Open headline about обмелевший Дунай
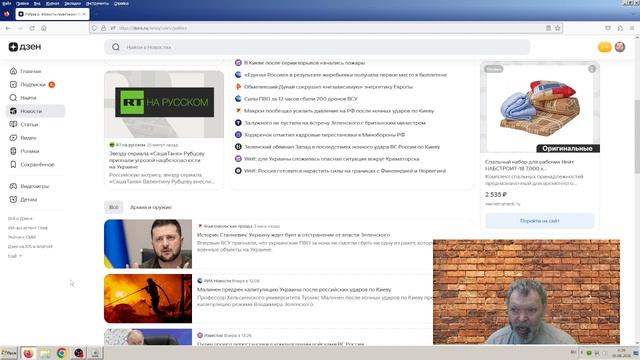The image size is (640, 360). point(328,87)
